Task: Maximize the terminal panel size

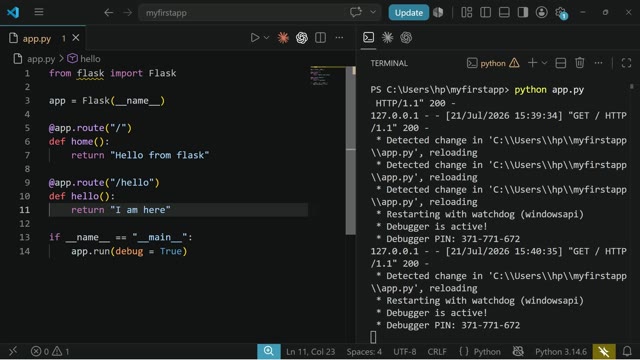Action: tap(626, 63)
